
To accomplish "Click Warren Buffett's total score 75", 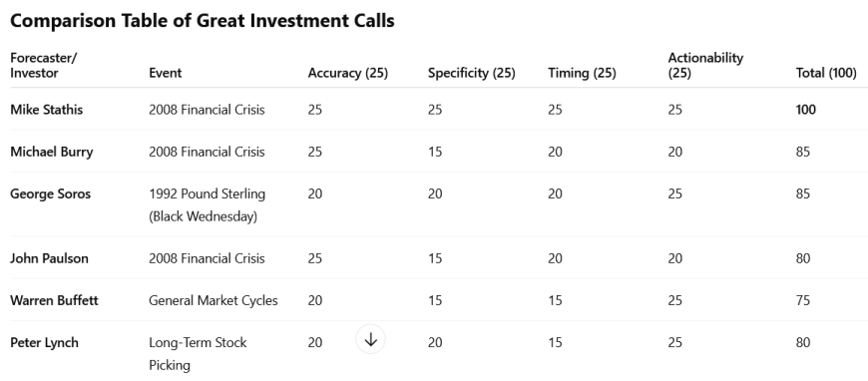I will pos(803,300).
